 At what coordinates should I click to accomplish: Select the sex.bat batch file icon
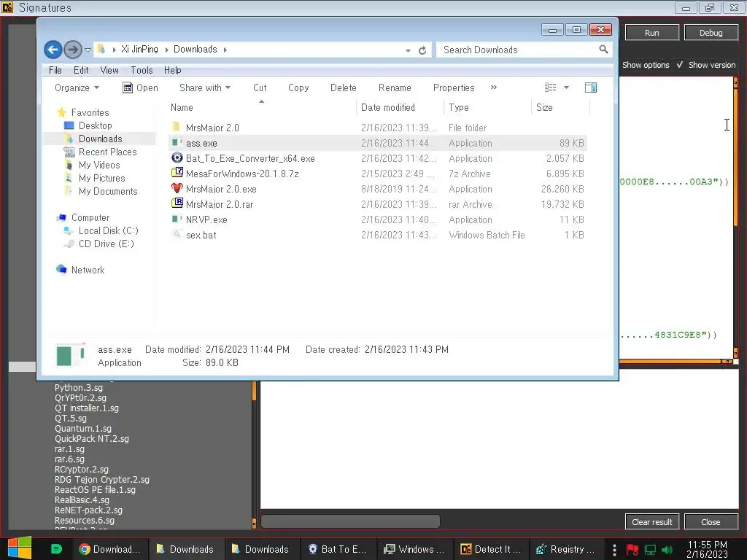[177, 234]
